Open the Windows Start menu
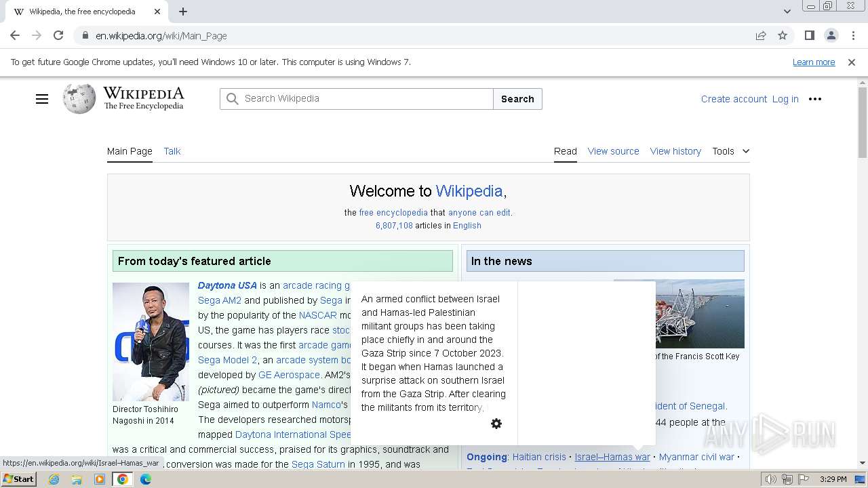The image size is (868, 488). click(19, 479)
